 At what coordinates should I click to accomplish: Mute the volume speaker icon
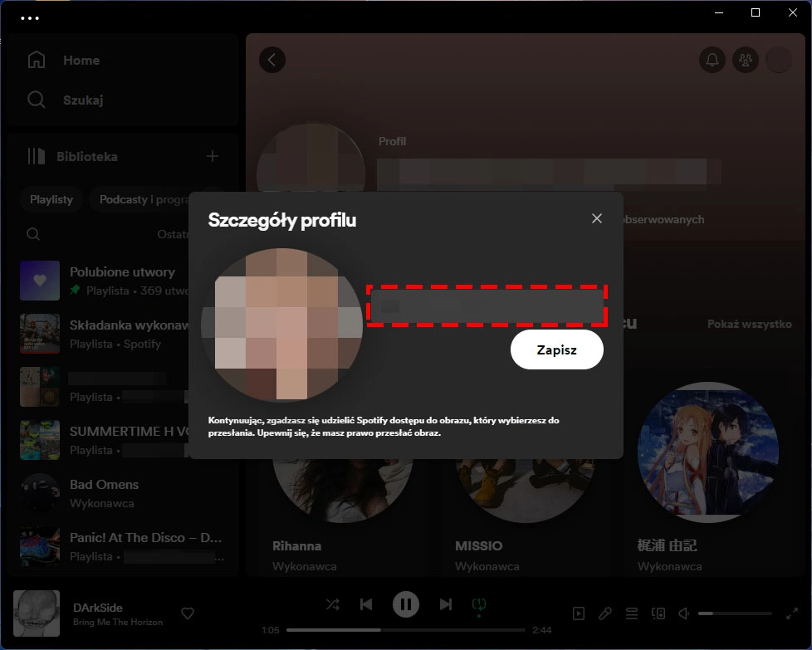[684, 613]
